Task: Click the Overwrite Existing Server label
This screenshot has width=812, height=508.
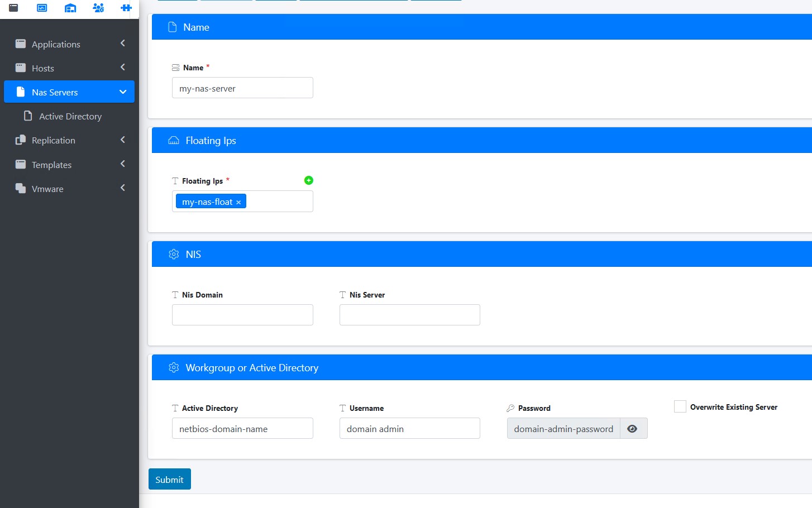Action: (x=733, y=407)
